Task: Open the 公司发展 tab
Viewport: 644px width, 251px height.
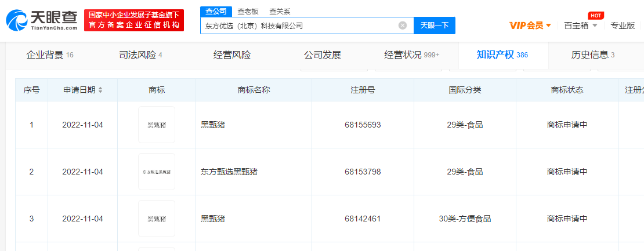Action: pos(323,55)
